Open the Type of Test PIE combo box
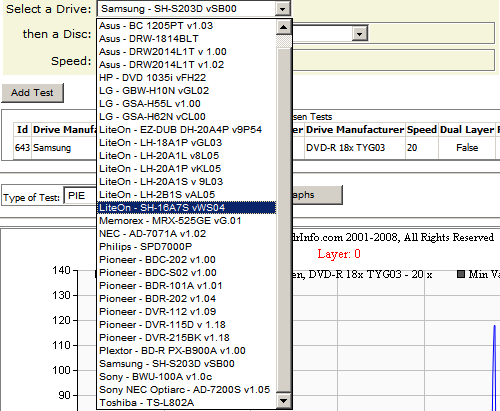The width and height of the screenshot is (500, 411). click(x=81, y=196)
